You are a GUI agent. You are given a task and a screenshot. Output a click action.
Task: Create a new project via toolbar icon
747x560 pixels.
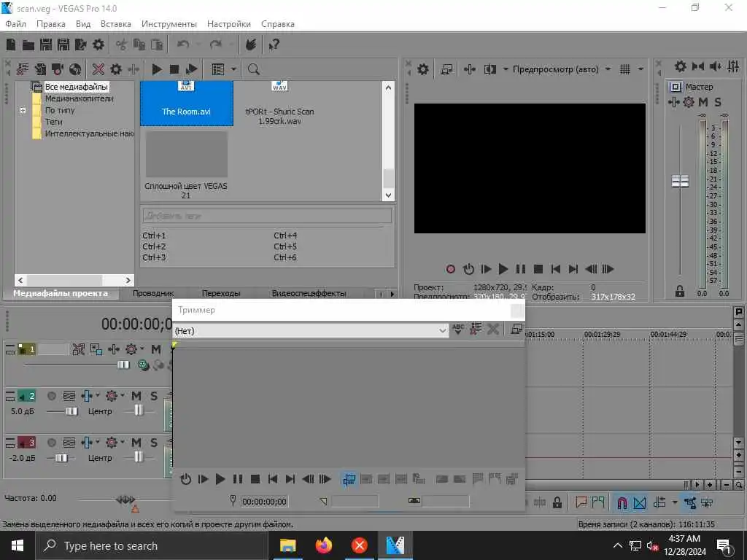pos(10,44)
